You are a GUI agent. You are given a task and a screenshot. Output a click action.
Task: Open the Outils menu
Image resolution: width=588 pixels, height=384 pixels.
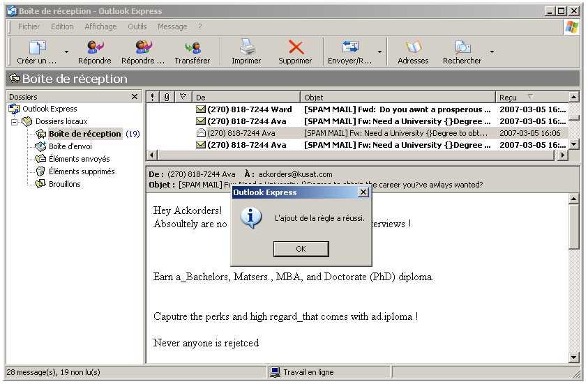click(x=137, y=26)
